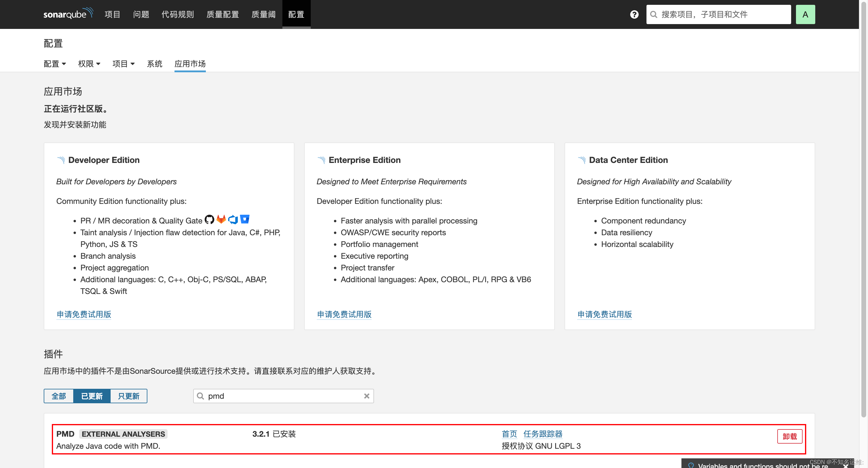Click the Azure DevOps icon
868x468 pixels.
tap(233, 220)
